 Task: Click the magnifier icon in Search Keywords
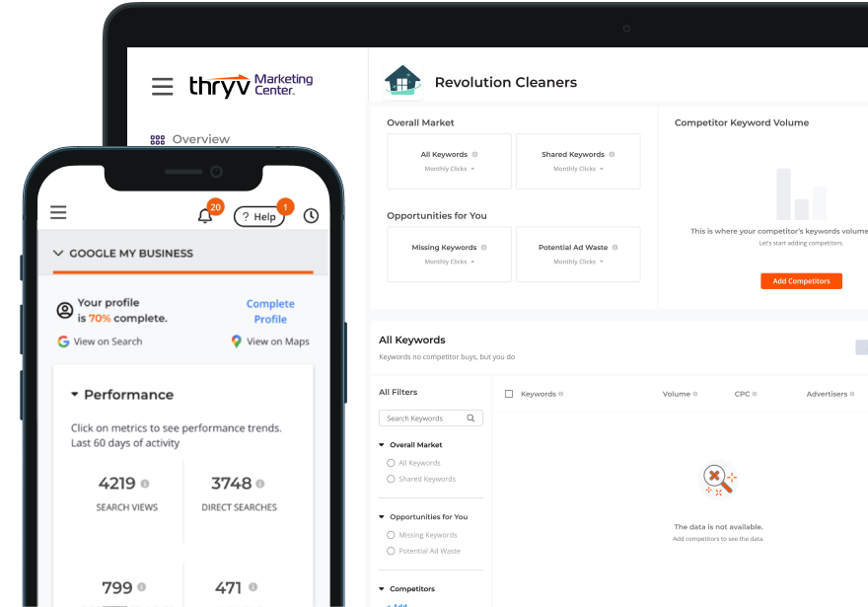tap(470, 418)
